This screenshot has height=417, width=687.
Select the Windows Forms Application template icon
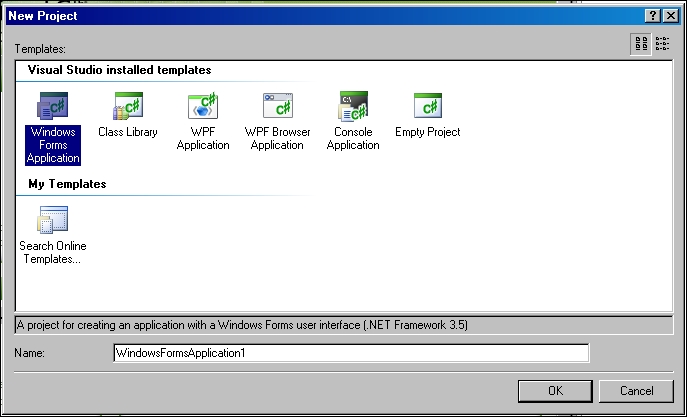(x=53, y=106)
